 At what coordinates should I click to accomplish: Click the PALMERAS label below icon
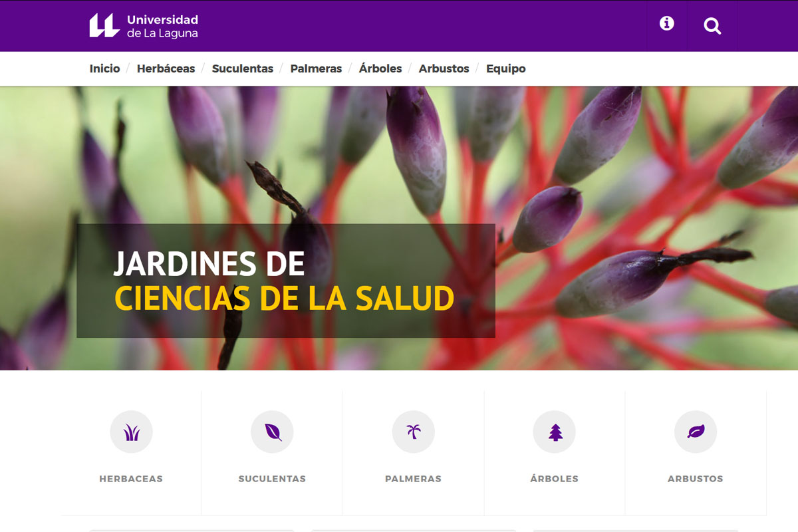pos(413,479)
